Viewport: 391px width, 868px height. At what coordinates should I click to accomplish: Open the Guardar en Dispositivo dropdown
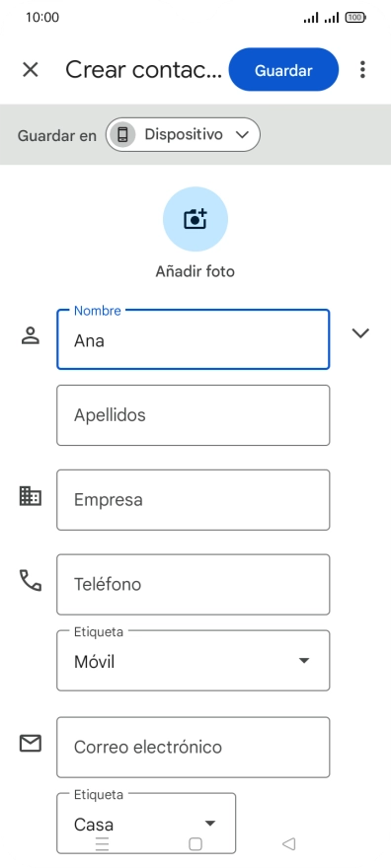coord(183,134)
